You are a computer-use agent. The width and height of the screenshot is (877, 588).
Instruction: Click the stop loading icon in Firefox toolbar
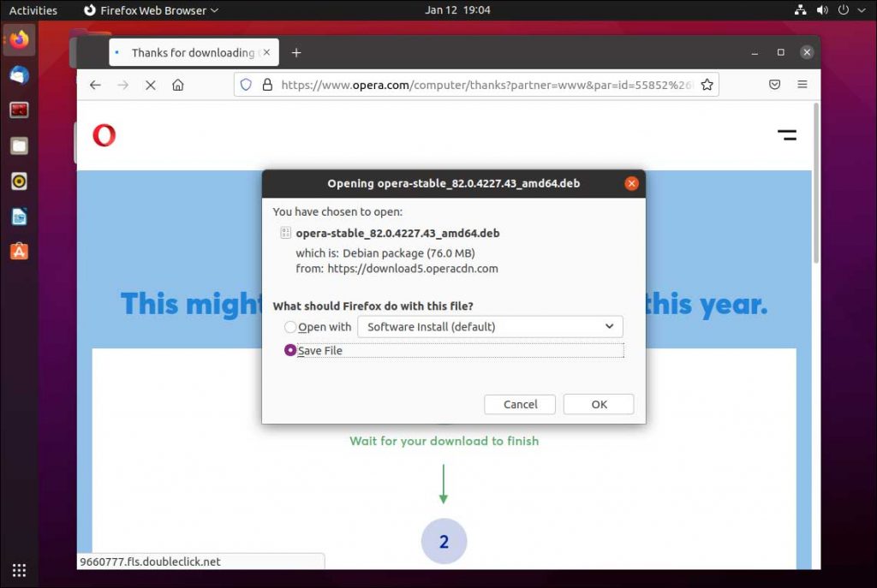pyautogui.click(x=150, y=85)
